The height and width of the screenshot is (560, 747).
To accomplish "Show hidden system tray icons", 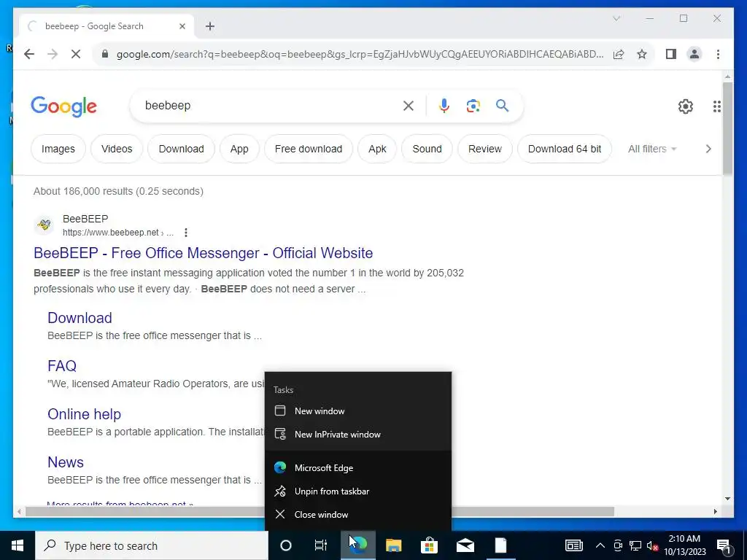I will [600, 545].
